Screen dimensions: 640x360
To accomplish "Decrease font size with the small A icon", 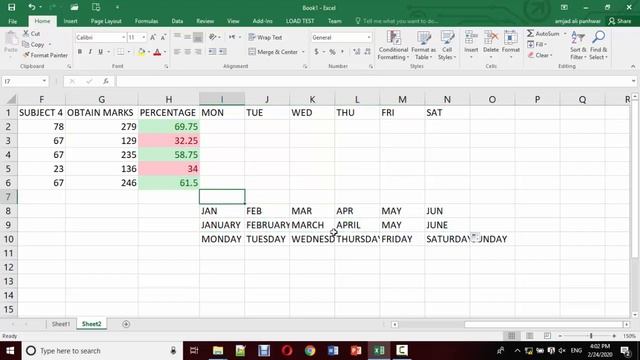I will (x=163, y=38).
